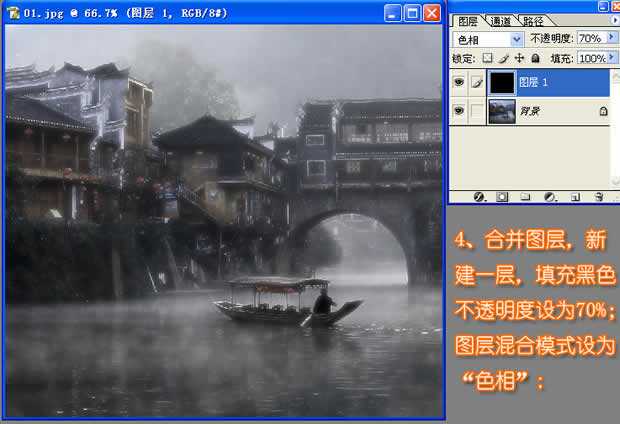Minimize the layers palette window

(603, 6)
